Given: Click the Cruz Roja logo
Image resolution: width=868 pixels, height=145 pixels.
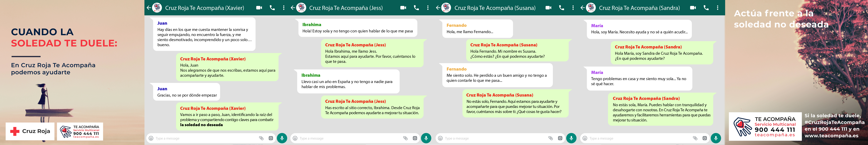Looking at the screenshot, I should point(30,131).
